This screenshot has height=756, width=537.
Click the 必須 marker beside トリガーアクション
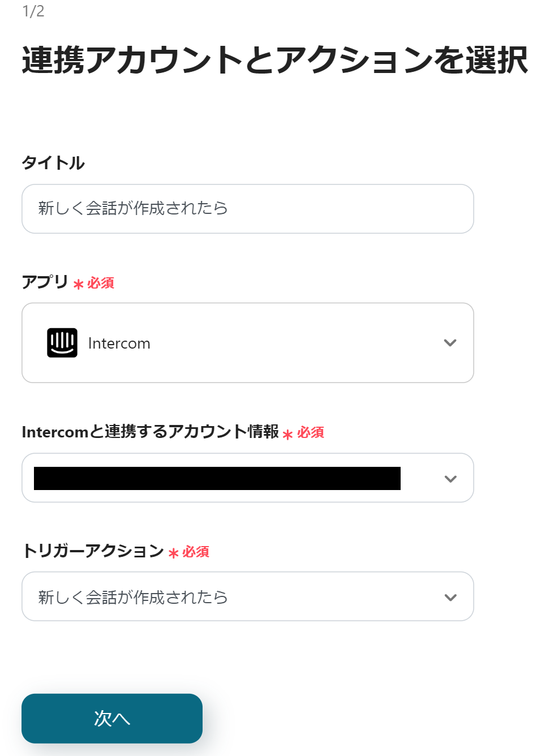pos(196,552)
